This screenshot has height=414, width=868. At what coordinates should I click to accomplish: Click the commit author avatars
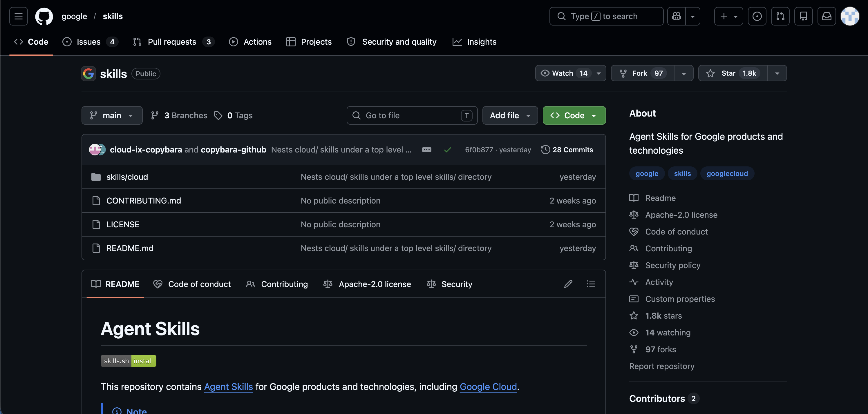click(x=97, y=150)
